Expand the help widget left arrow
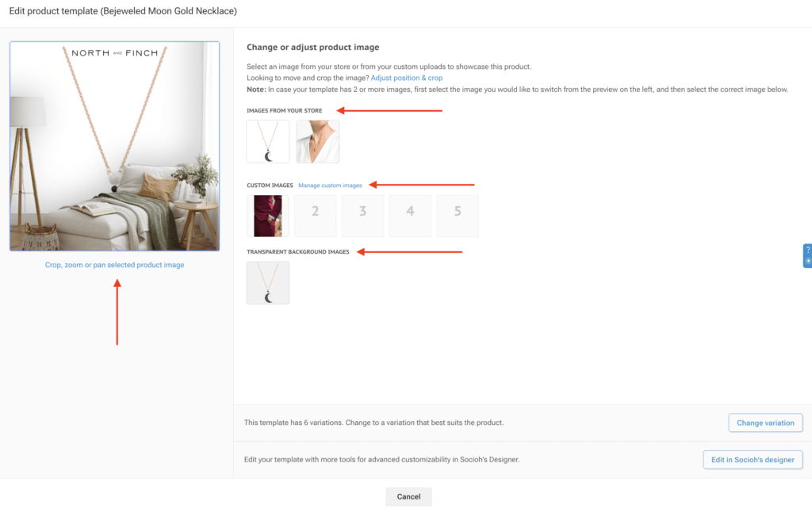The width and height of the screenshot is (812, 513). [808, 261]
